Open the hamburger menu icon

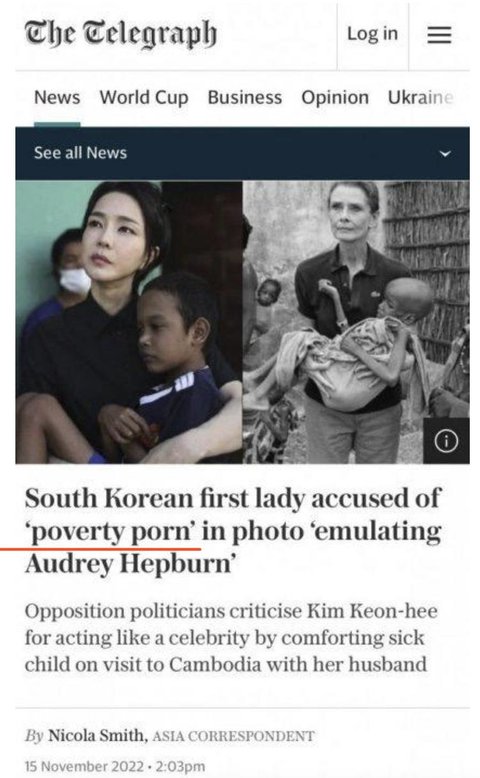[439, 35]
